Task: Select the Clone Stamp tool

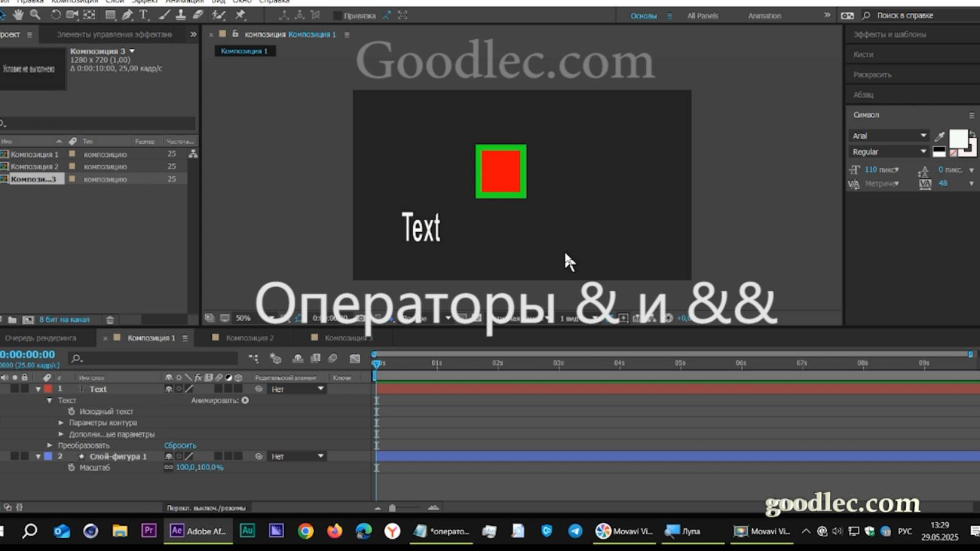Action: (x=182, y=15)
